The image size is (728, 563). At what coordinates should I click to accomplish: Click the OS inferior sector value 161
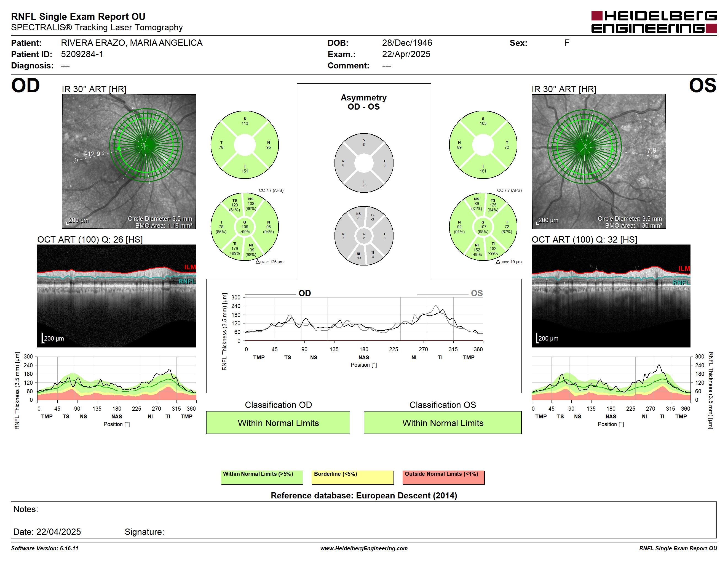[x=483, y=171]
